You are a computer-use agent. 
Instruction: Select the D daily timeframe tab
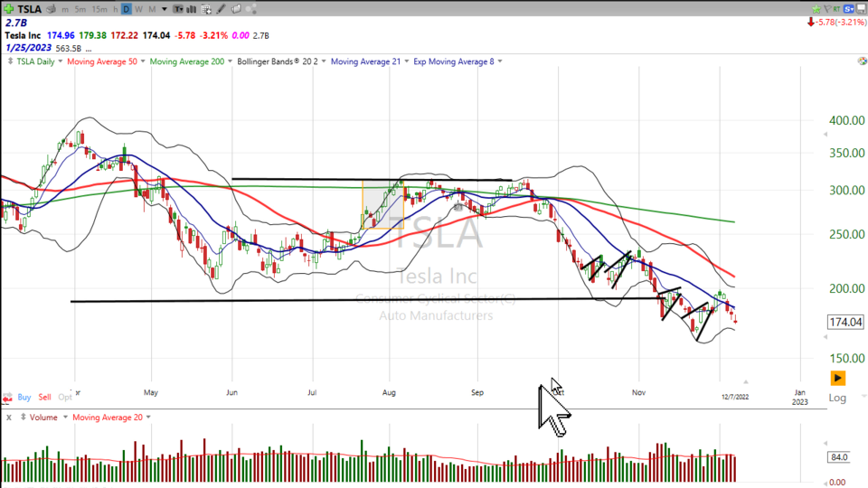pyautogui.click(x=127, y=9)
